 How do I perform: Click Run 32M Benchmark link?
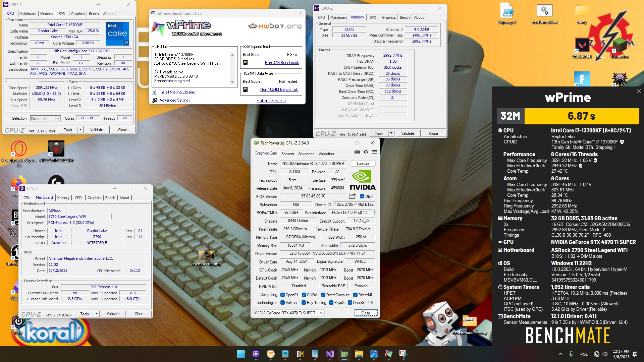tap(282, 63)
